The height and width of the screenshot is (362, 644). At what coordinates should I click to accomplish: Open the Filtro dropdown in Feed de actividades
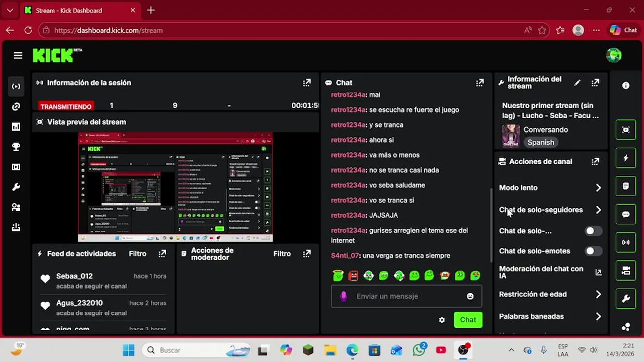point(137,254)
